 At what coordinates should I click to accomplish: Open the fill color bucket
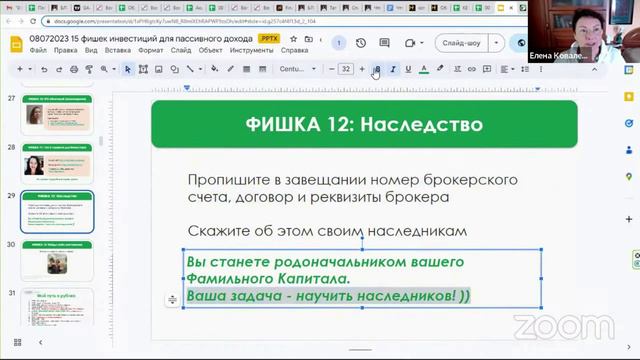pyautogui.click(x=214, y=69)
